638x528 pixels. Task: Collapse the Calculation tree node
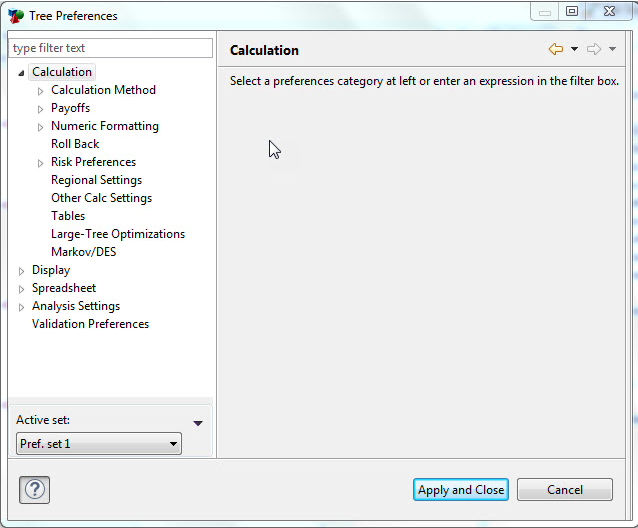22,72
